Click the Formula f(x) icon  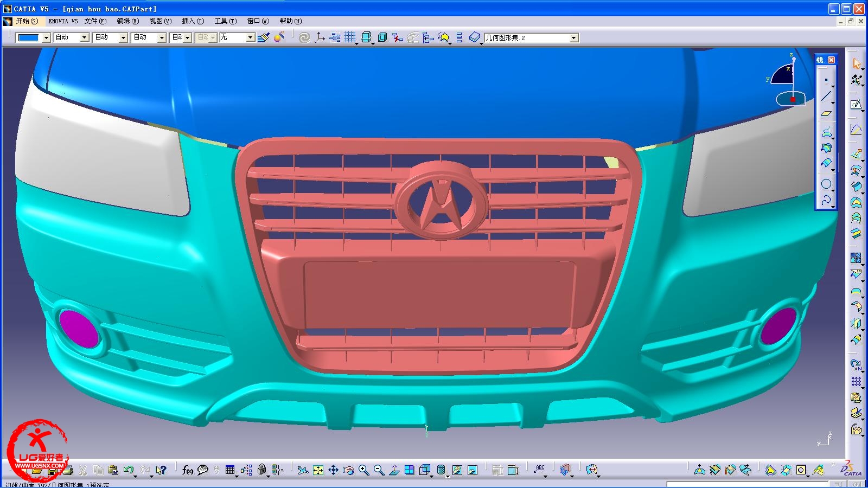188,470
